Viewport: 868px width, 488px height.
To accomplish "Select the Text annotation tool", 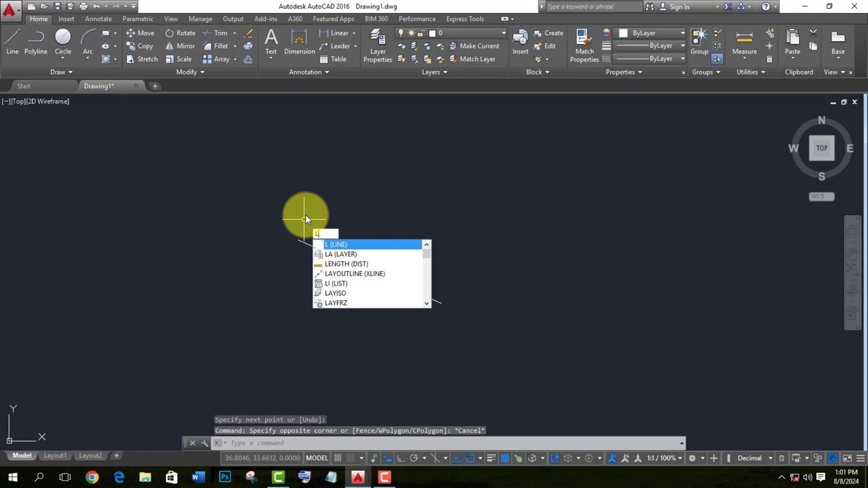I will pos(271,42).
